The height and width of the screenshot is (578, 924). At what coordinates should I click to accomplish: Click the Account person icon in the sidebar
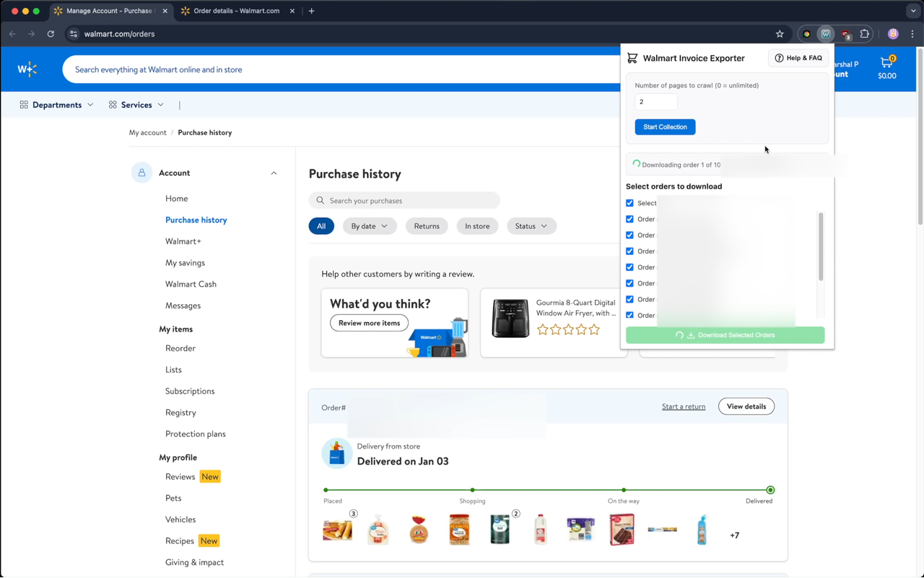point(141,173)
